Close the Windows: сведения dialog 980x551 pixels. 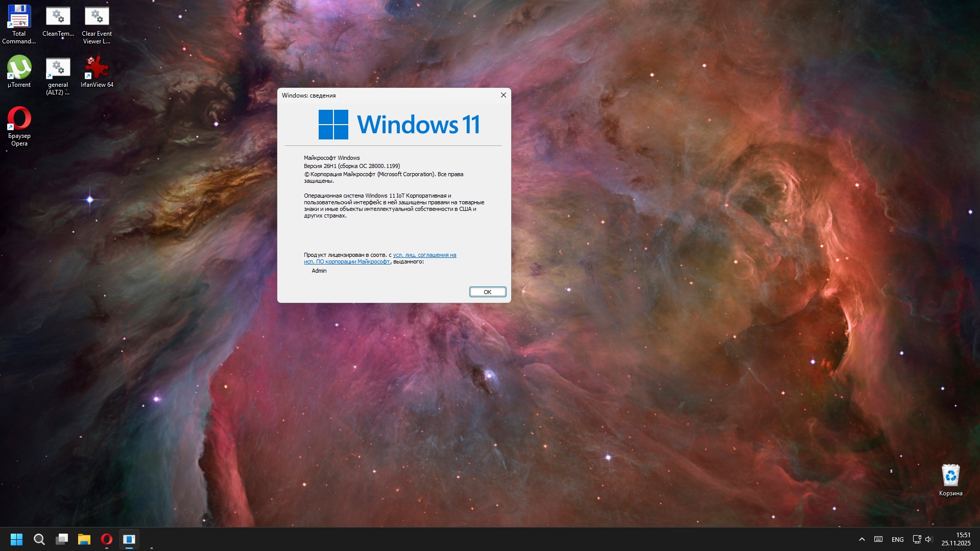503,95
